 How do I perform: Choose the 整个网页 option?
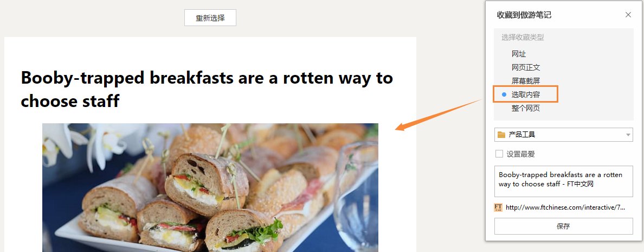pos(526,108)
